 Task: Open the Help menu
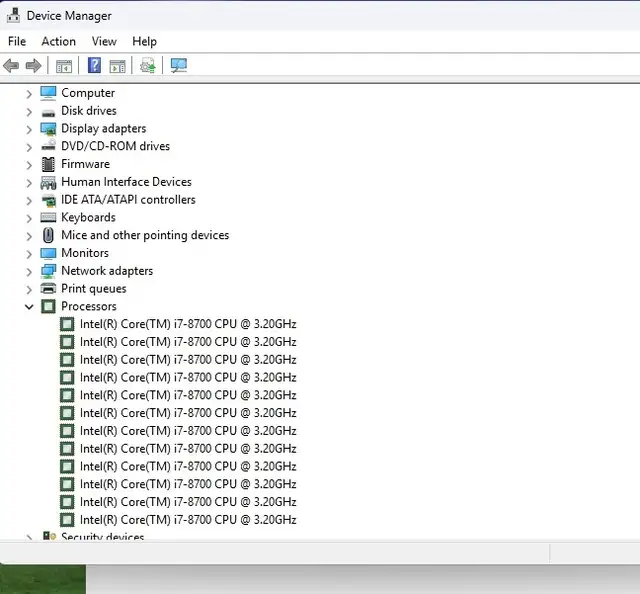pos(144,41)
